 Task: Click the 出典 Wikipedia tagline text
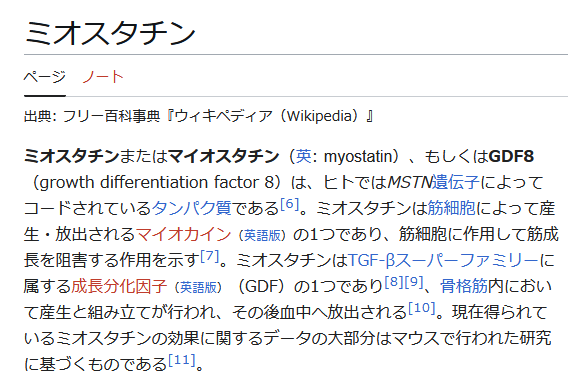(199, 116)
